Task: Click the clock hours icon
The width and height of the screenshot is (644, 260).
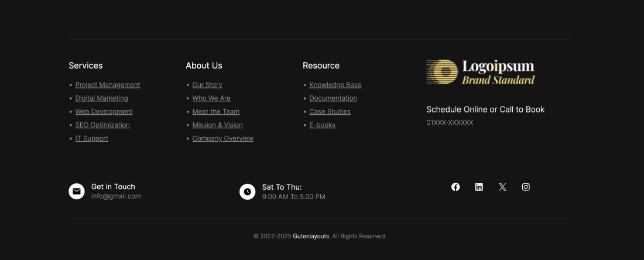Action: (248, 191)
